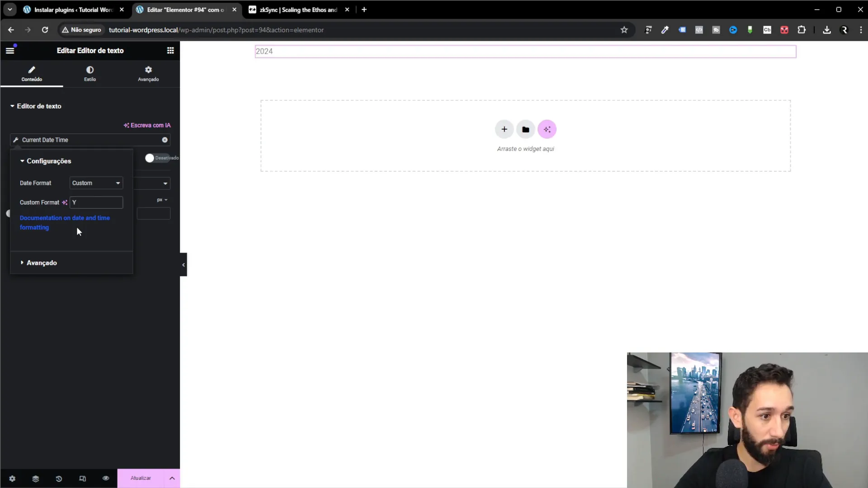Click Documentation on date and time formatting link
Screen dimensions: 868x488
tap(64, 222)
